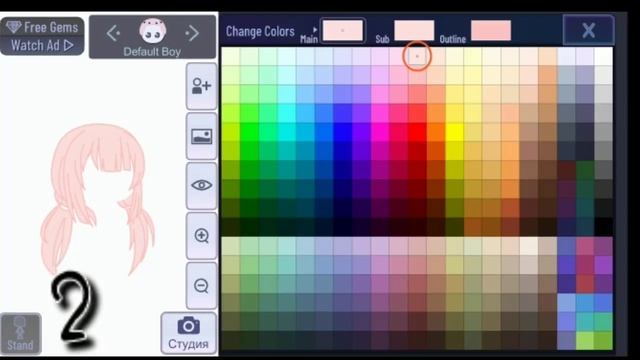Open the Default Boy character avatar
The width and height of the screenshot is (640, 360).
tap(153, 31)
